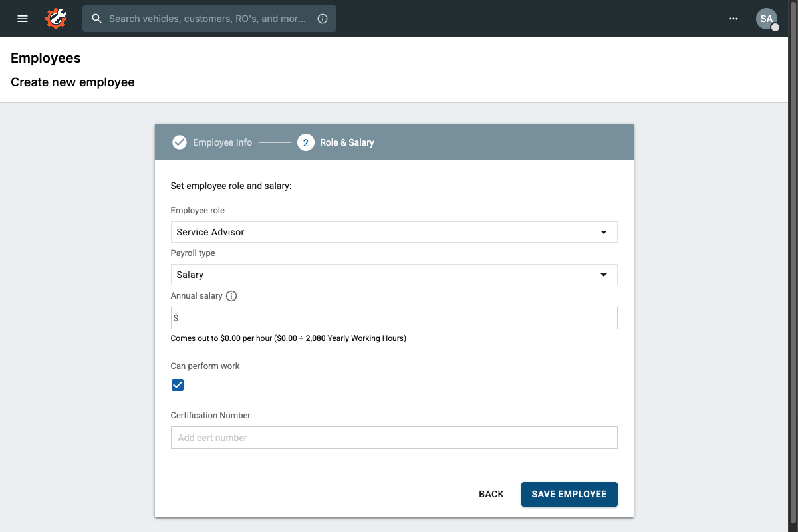Screen dimensions: 798x532
Task: Click the search magnifier icon
Action: click(96, 19)
